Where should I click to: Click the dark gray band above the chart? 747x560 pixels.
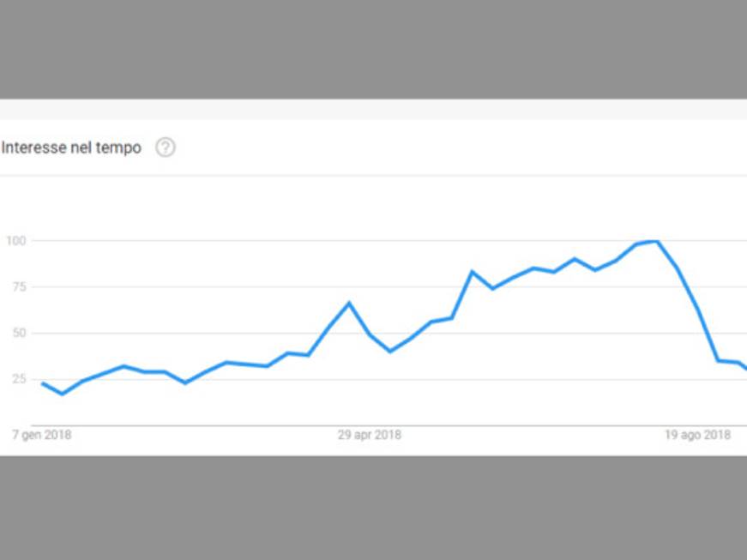click(374, 50)
